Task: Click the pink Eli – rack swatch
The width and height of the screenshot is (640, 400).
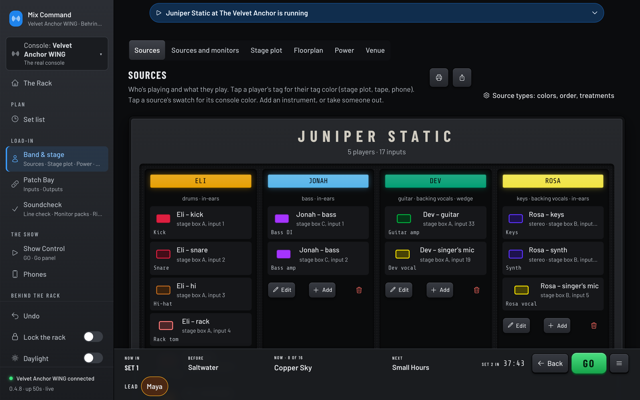Action: click(166, 325)
